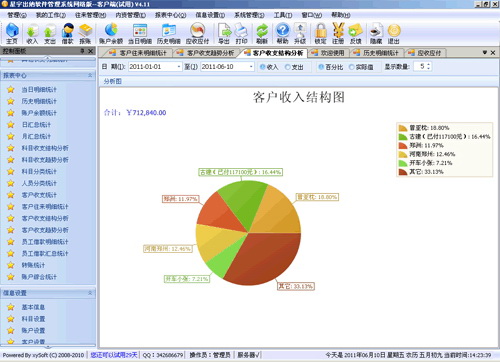Viewport: 500px width, 362px height.
Task: Click star icon beside 基本信息
Action: pos(11,307)
